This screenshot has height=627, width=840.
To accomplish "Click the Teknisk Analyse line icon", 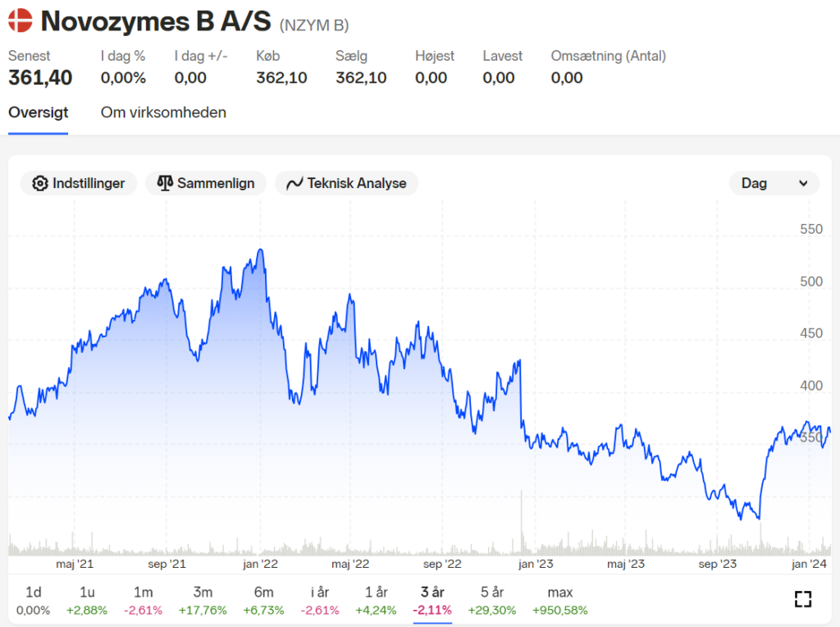I will (x=294, y=184).
